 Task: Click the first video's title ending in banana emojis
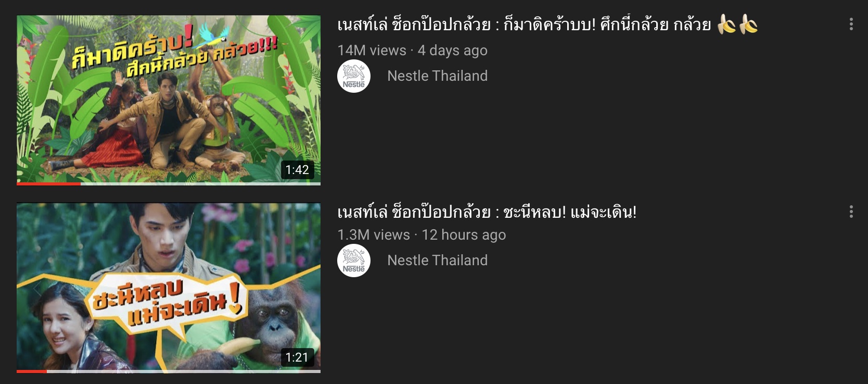click(547, 24)
